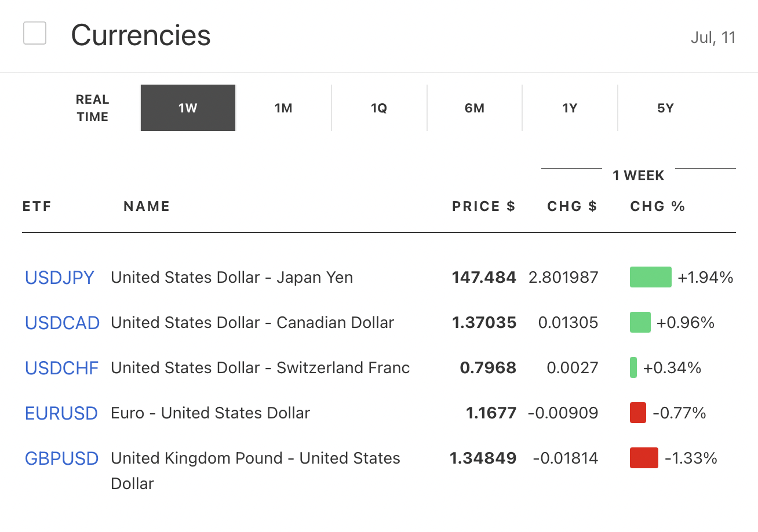
Task: Select the 6M time range tab
Action: (475, 108)
